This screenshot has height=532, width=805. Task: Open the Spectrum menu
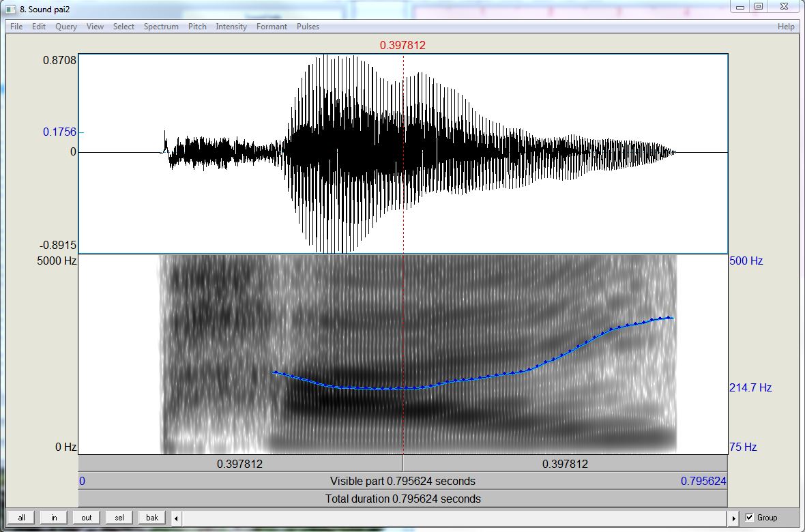161,27
